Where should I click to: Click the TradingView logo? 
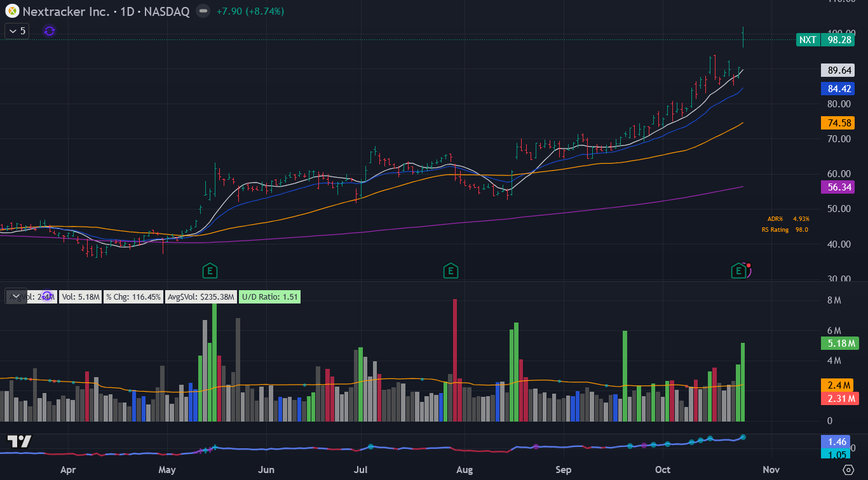(19, 442)
